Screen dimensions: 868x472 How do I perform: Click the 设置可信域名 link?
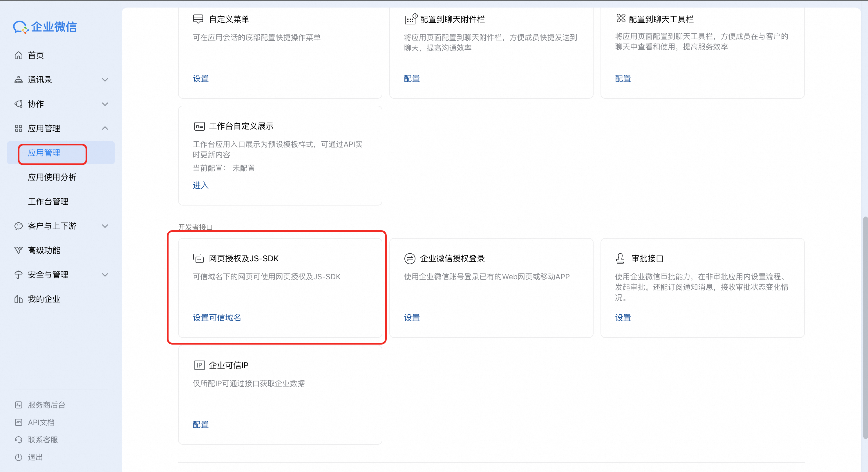[x=217, y=318]
